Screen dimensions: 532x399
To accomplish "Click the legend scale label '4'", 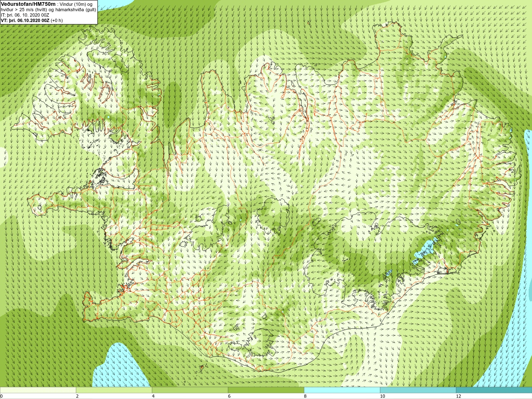I will coord(153,396).
